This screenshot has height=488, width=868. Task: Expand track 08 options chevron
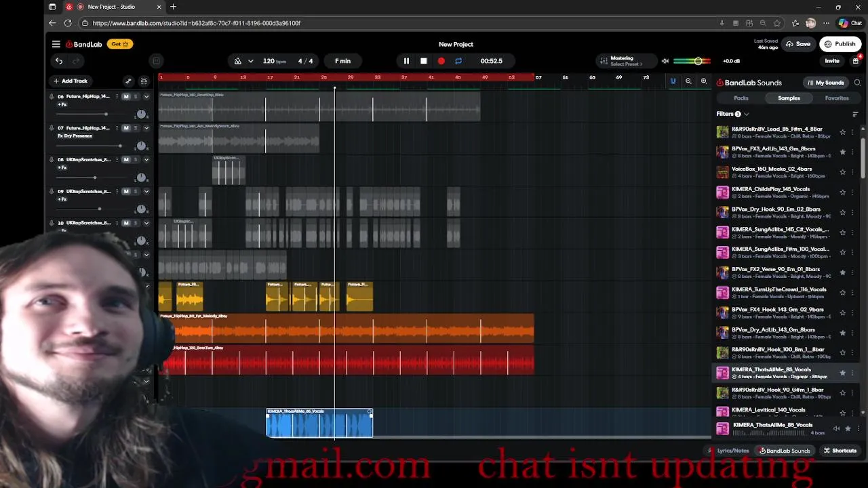pyautogui.click(x=146, y=160)
